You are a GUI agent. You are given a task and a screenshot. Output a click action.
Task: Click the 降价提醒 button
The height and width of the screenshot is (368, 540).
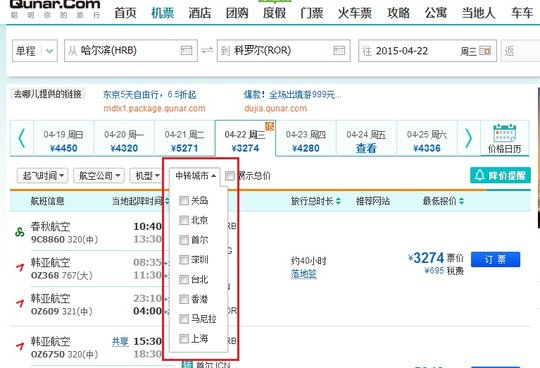pyautogui.click(x=500, y=175)
